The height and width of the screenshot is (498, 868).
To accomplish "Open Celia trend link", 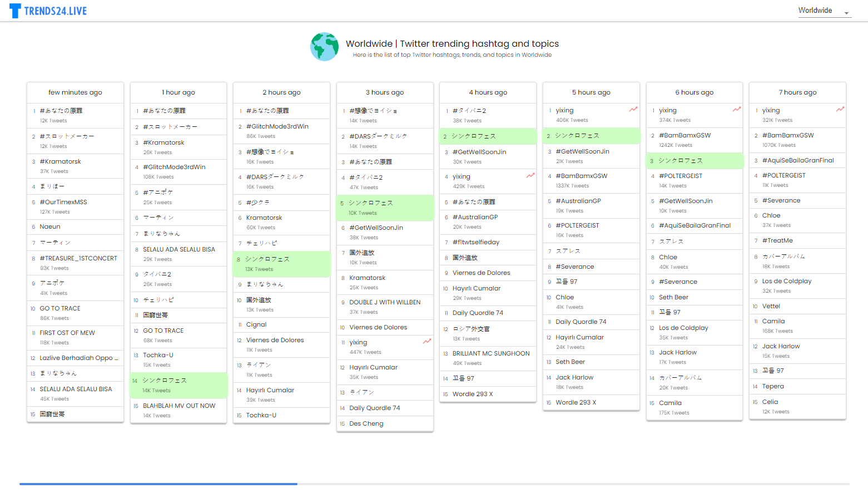I will 770,402.
